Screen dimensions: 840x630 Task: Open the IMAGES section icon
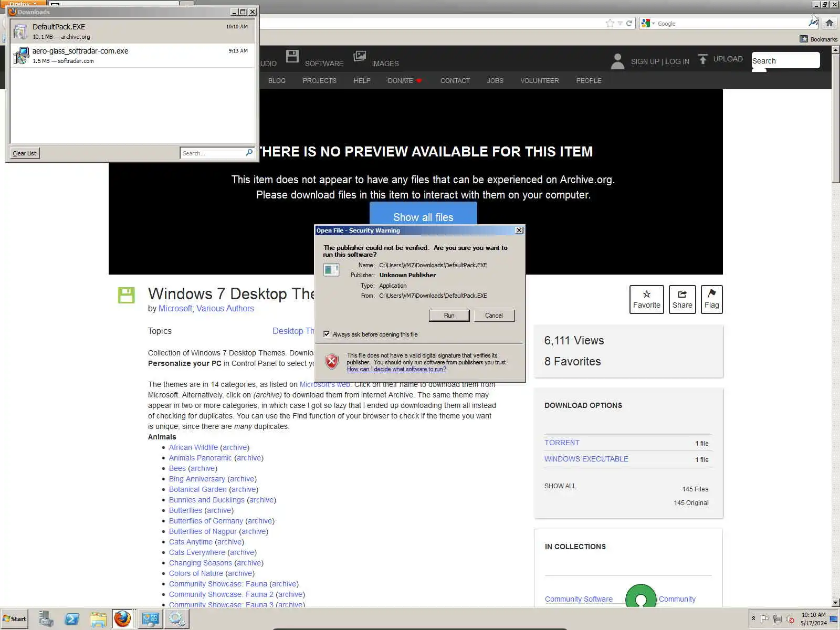(360, 56)
